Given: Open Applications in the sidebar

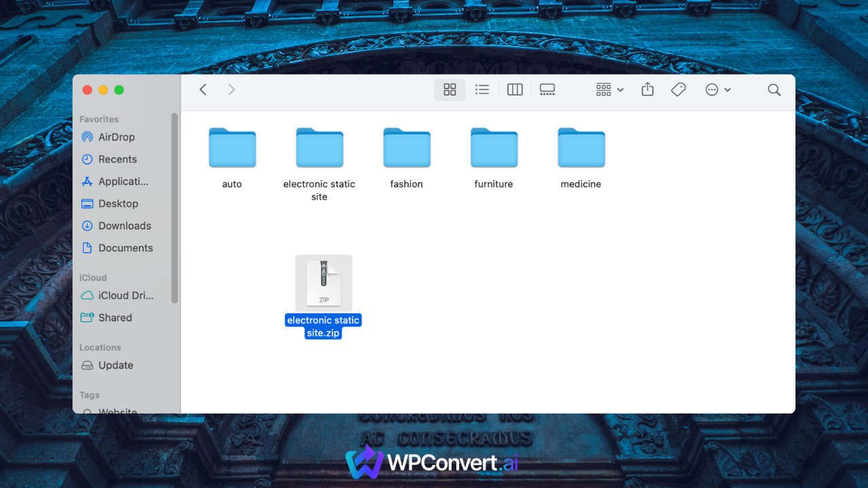Looking at the screenshot, I should pyautogui.click(x=124, y=182).
